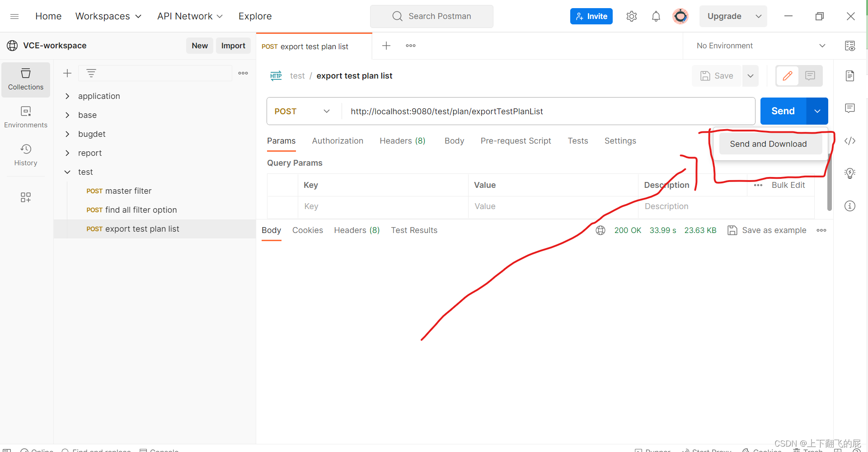868x452 pixels.
Task: Open the user avatar menu
Action: click(680, 16)
